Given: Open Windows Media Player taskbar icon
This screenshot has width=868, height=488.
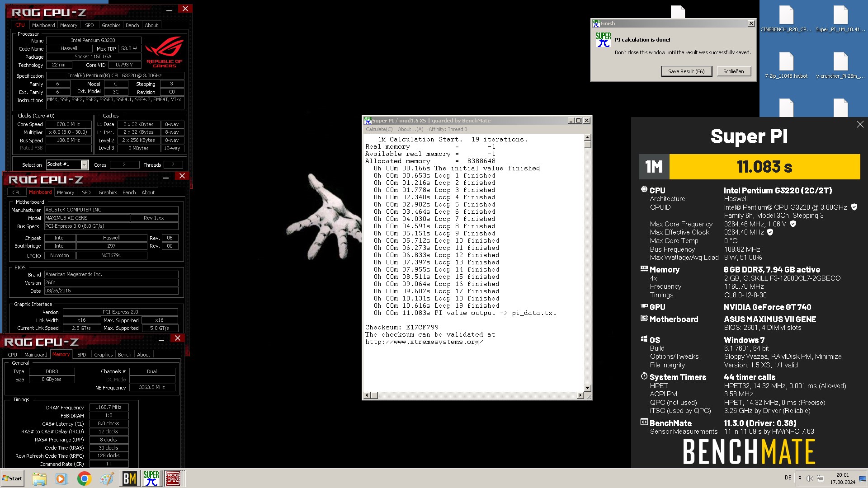Looking at the screenshot, I should (x=61, y=479).
